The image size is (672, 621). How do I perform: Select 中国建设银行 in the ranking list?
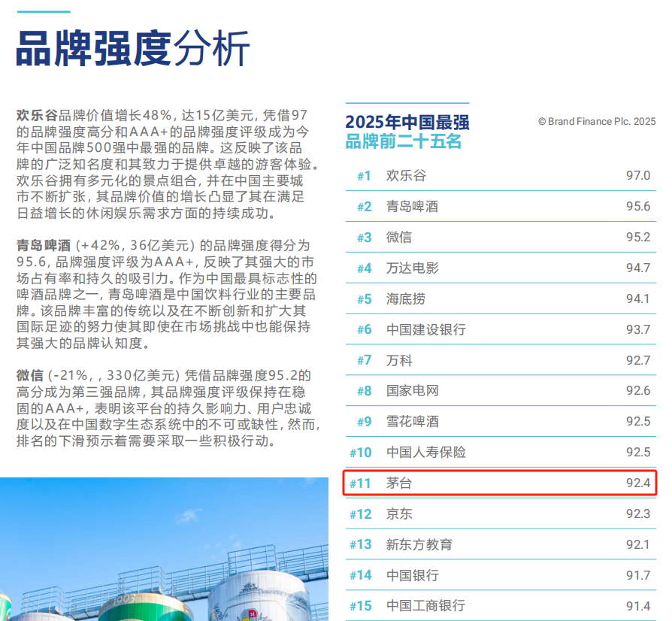point(426,329)
